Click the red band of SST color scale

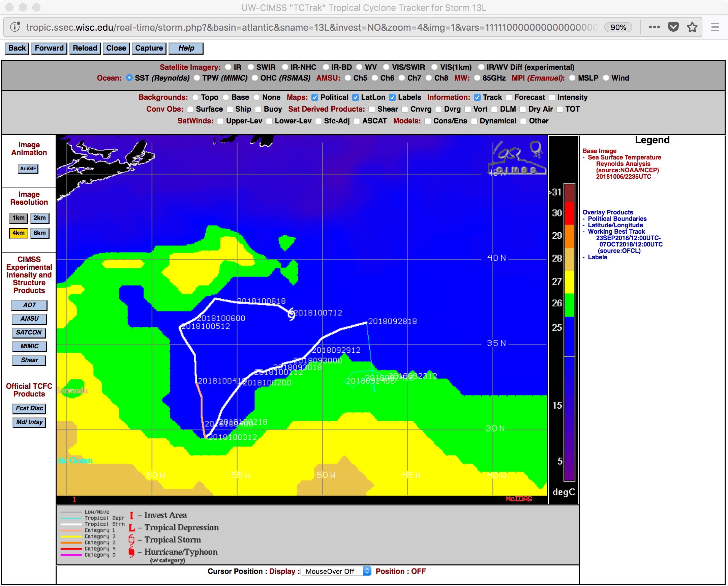569,213
